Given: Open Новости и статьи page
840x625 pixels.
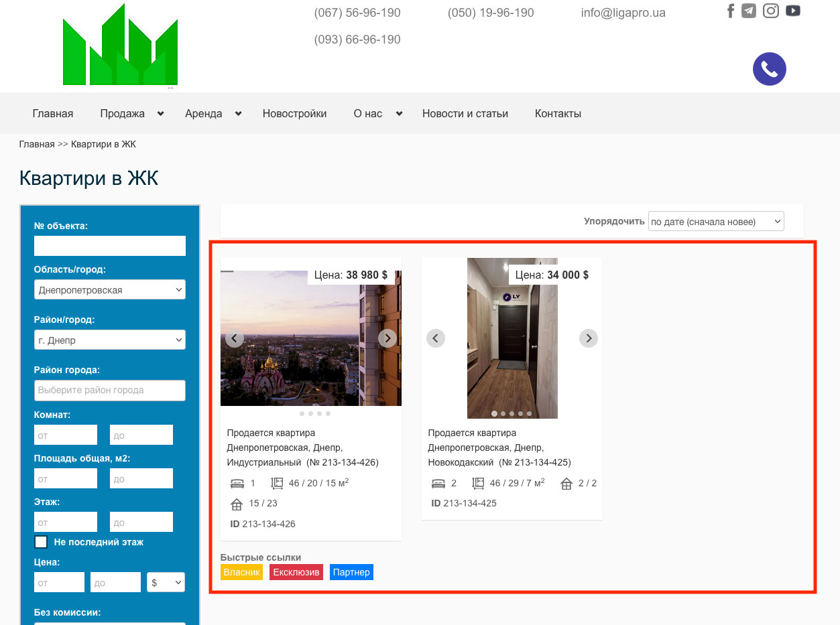Looking at the screenshot, I should 465,114.
